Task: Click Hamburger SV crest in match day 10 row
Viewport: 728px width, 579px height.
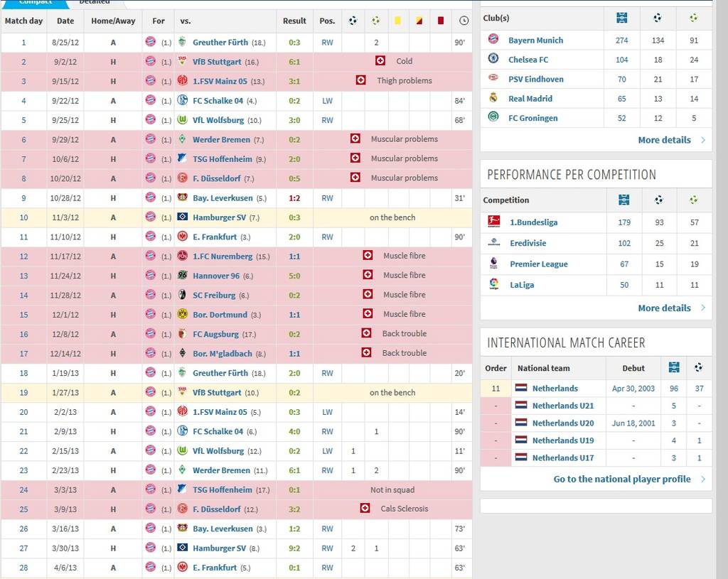Action: (183, 217)
